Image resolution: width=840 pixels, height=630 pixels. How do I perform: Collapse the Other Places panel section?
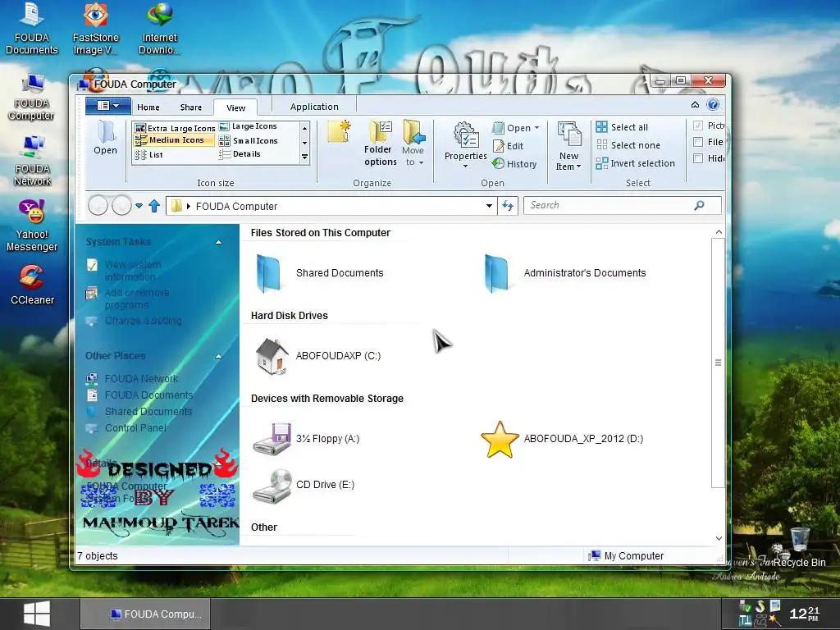218,356
